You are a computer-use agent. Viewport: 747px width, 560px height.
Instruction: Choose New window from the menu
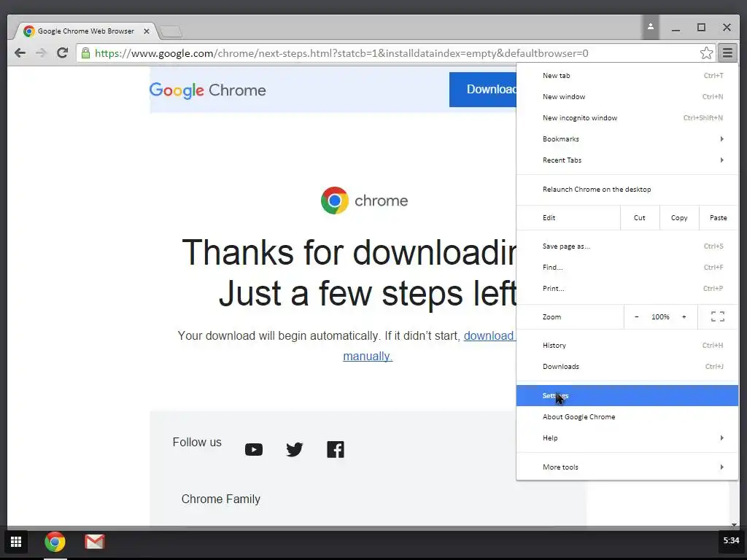coord(627,97)
